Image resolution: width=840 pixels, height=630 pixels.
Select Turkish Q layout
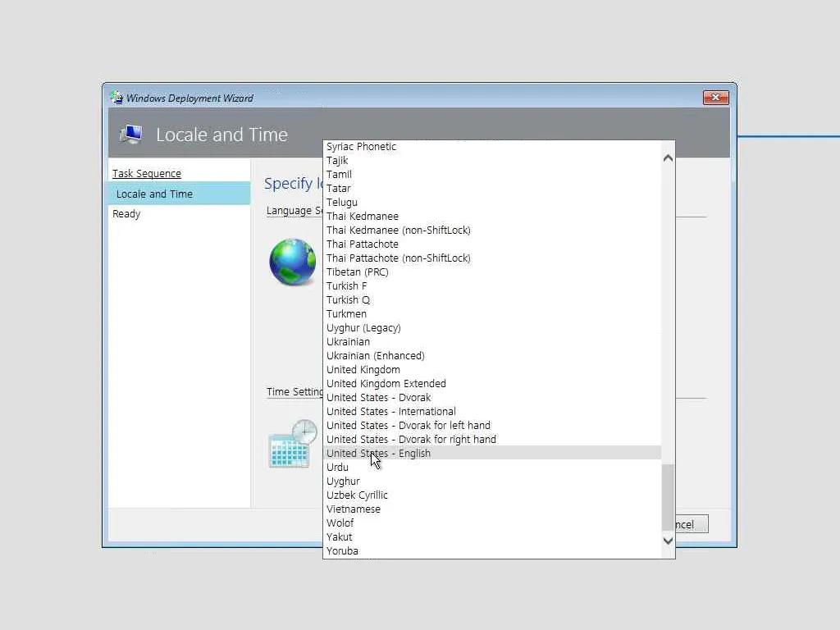point(492,300)
